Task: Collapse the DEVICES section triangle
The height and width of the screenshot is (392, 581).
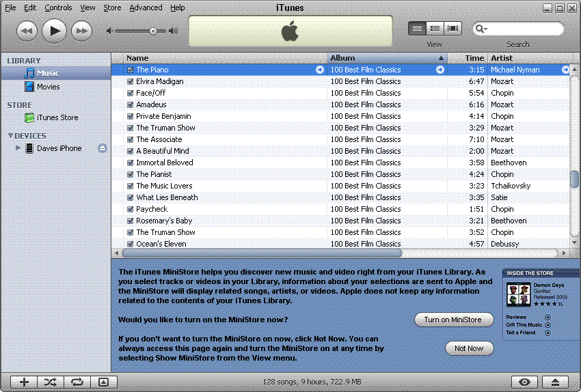Action: (10, 136)
